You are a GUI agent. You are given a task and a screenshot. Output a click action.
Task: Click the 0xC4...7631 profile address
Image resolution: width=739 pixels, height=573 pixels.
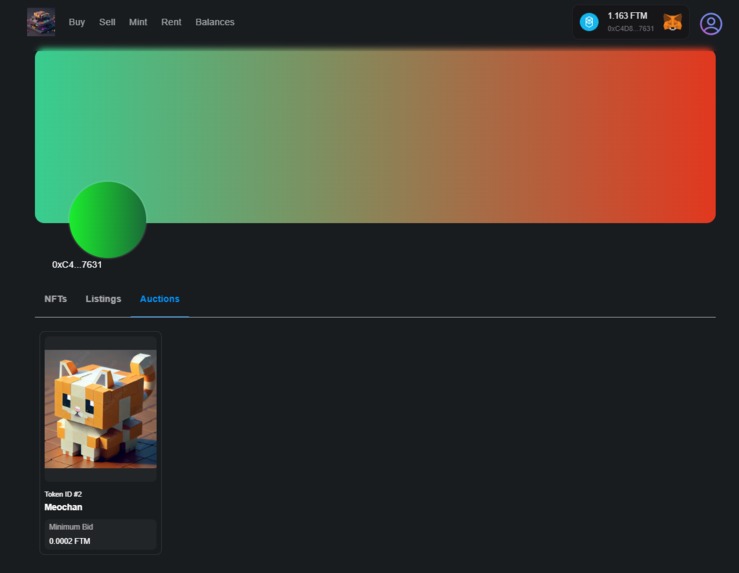tap(77, 264)
